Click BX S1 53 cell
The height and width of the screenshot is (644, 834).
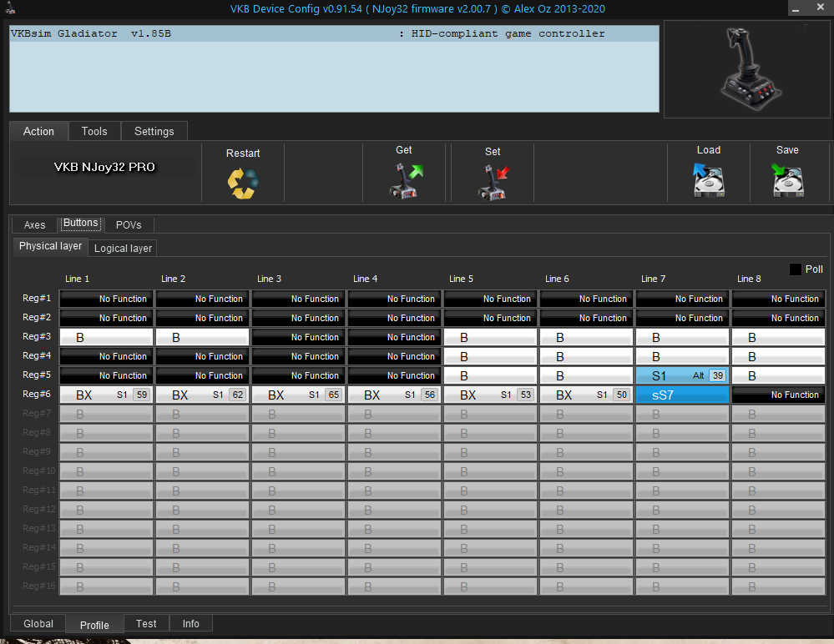(490, 395)
